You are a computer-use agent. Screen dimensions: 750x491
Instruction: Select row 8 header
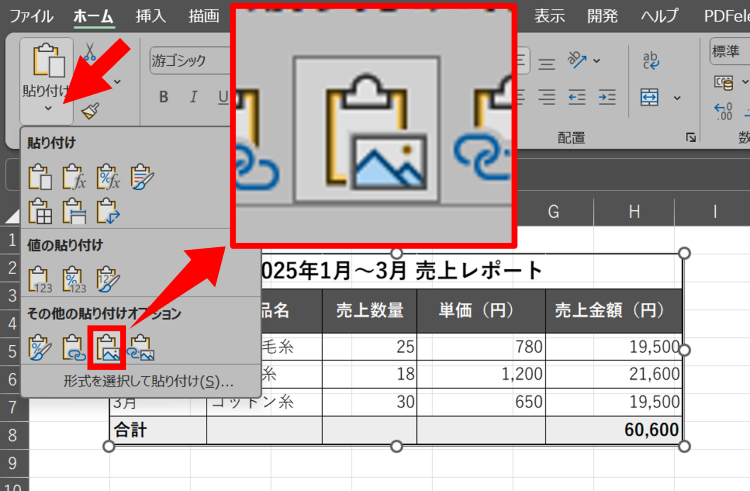12,435
